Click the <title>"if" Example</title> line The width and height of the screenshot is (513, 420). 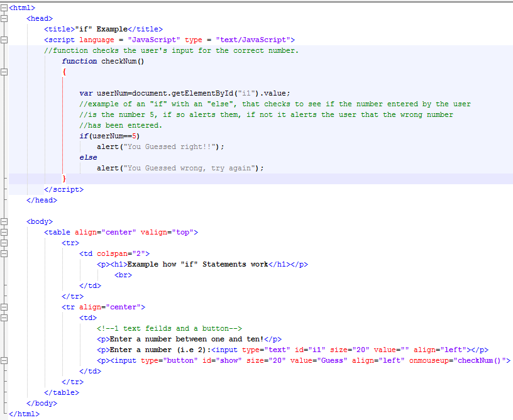[103, 29]
